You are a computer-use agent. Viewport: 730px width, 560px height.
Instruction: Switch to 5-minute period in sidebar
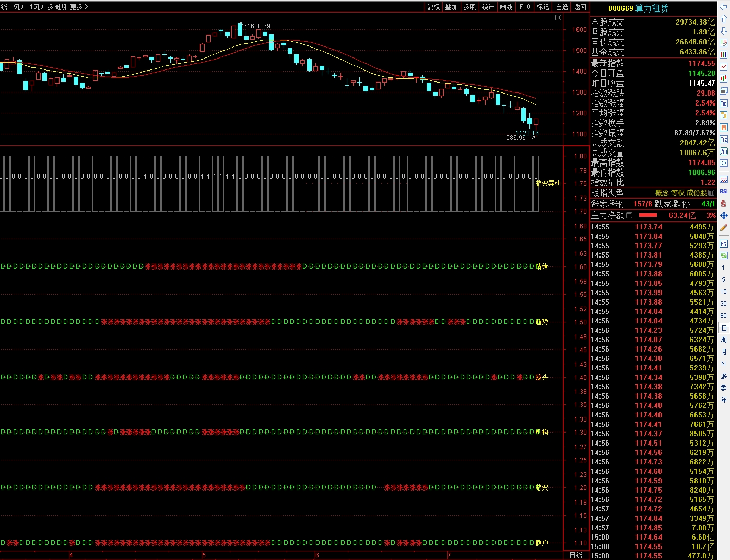[x=723, y=279]
